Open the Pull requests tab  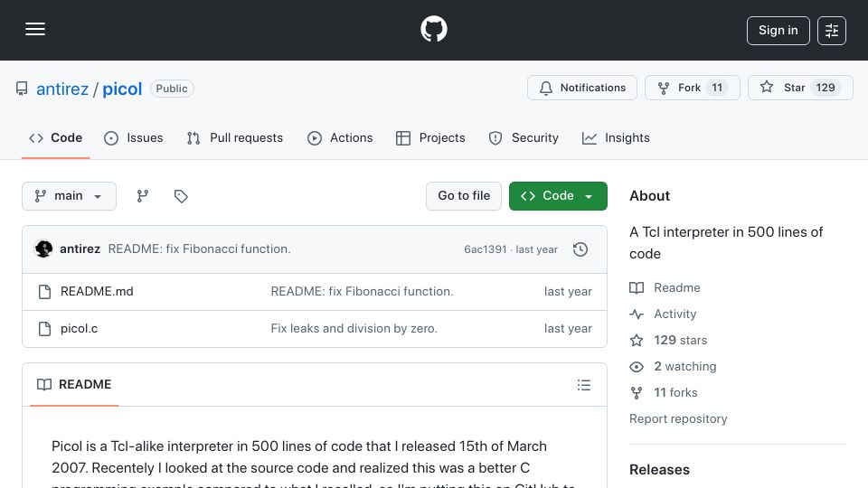click(x=235, y=137)
